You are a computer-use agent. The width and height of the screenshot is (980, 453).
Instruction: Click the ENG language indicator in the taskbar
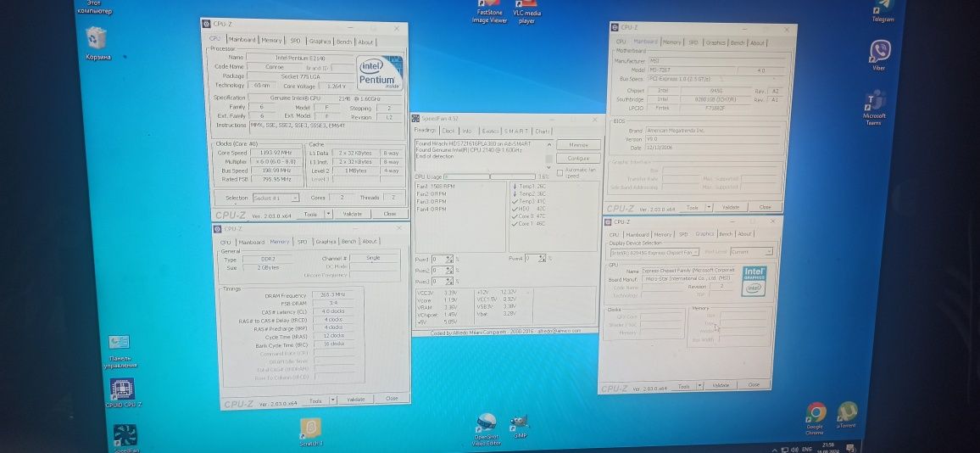click(x=806, y=450)
